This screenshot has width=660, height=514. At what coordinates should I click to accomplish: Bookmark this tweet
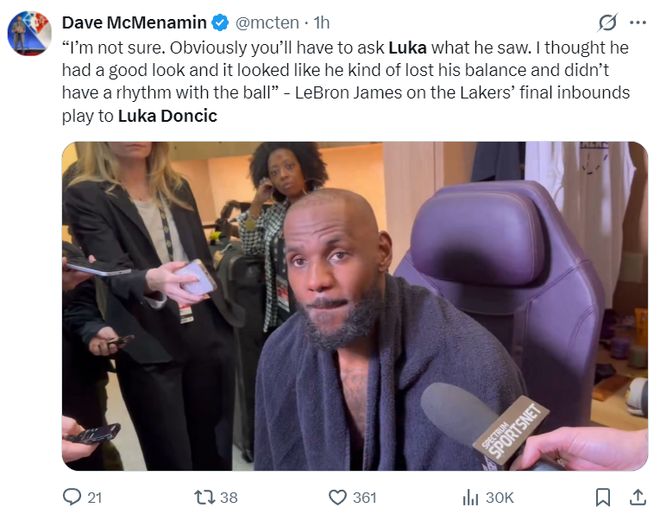603,497
